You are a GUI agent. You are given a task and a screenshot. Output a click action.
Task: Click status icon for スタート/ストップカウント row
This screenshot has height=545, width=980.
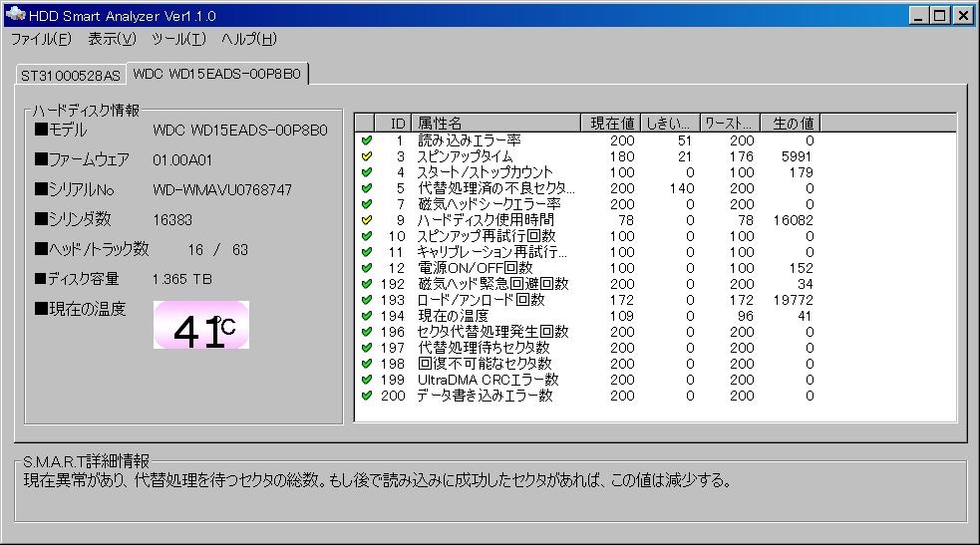tap(367, 172)
